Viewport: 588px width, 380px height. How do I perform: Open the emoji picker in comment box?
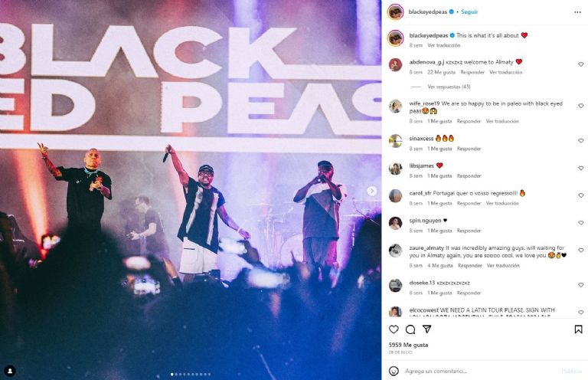click(394, 371)
